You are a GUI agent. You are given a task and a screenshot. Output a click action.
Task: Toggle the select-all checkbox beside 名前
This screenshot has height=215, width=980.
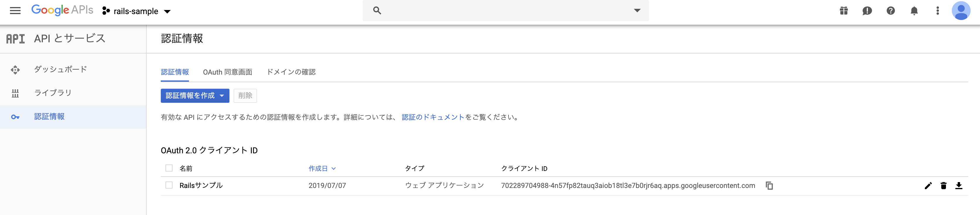click(x=169, y=168)
